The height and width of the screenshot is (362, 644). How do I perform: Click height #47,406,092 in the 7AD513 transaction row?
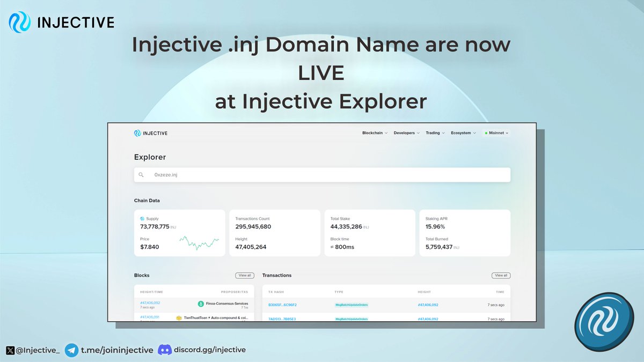point(428,319)
